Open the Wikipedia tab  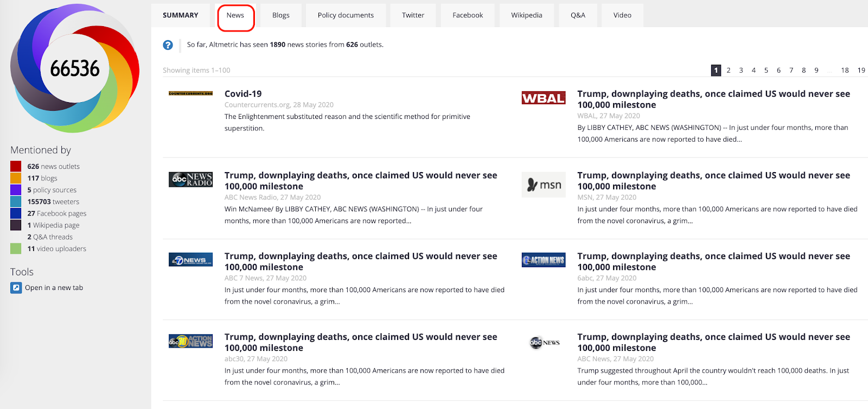(527, 15)
